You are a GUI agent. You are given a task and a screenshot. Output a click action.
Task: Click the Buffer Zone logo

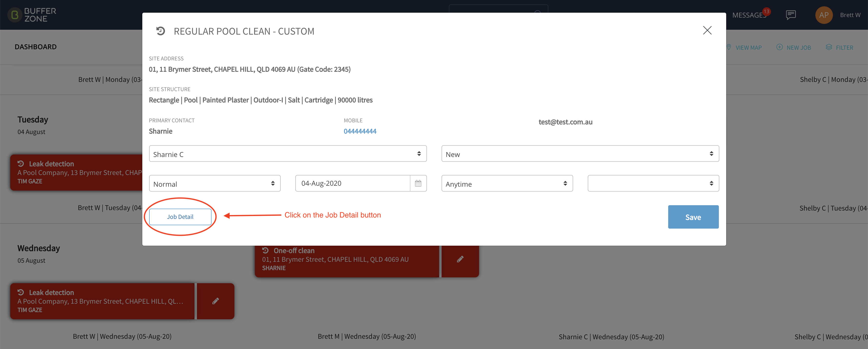(x=32, y=15)
